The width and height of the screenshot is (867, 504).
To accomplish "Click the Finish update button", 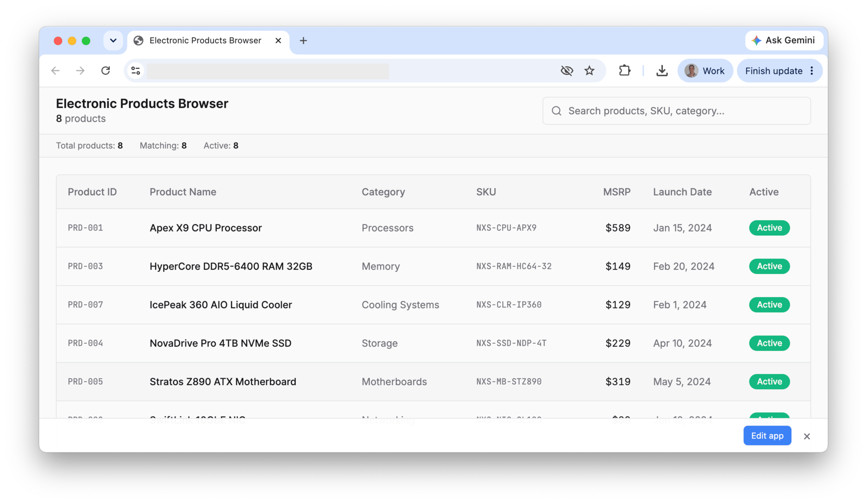I will (x=774, y=71).
